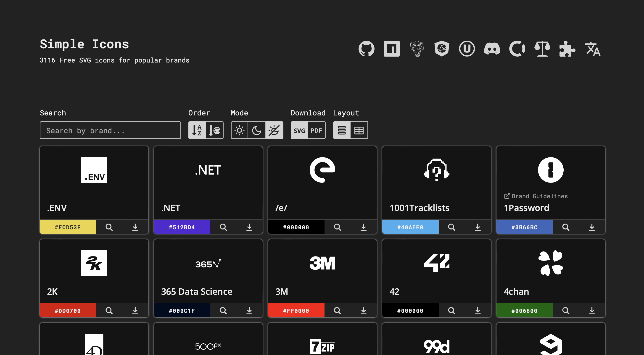
Task: Download the 42 icon
Action: [478, 310]
